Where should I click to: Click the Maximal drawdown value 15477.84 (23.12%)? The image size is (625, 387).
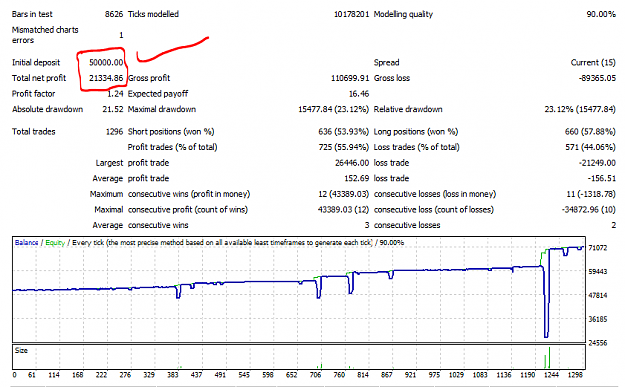click(334, 109)
